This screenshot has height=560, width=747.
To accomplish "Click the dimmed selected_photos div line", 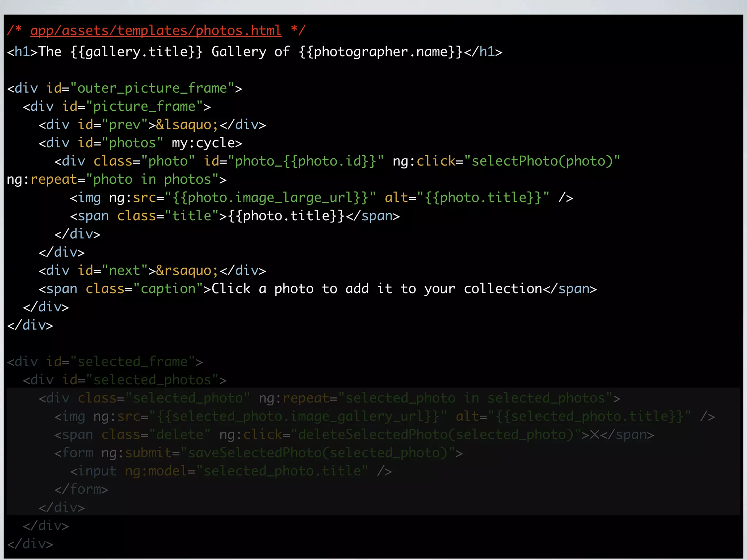I will pyautogui.click(x=124, y=380).
